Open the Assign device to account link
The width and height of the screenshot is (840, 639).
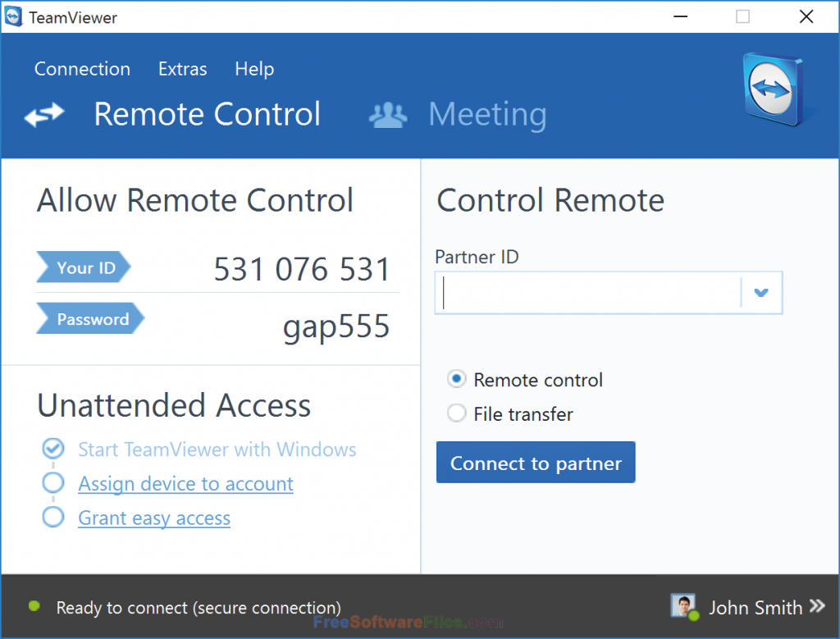pyautogui.click(x=185, y=484)
